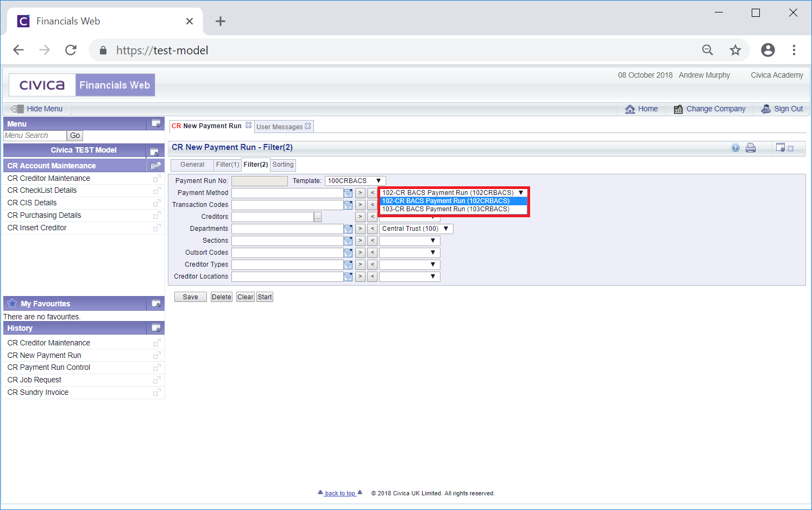The width and height of the screenshot is (812, 510).
Task: Open CR CheckList Details in new window icon
Action: (156, 190)
